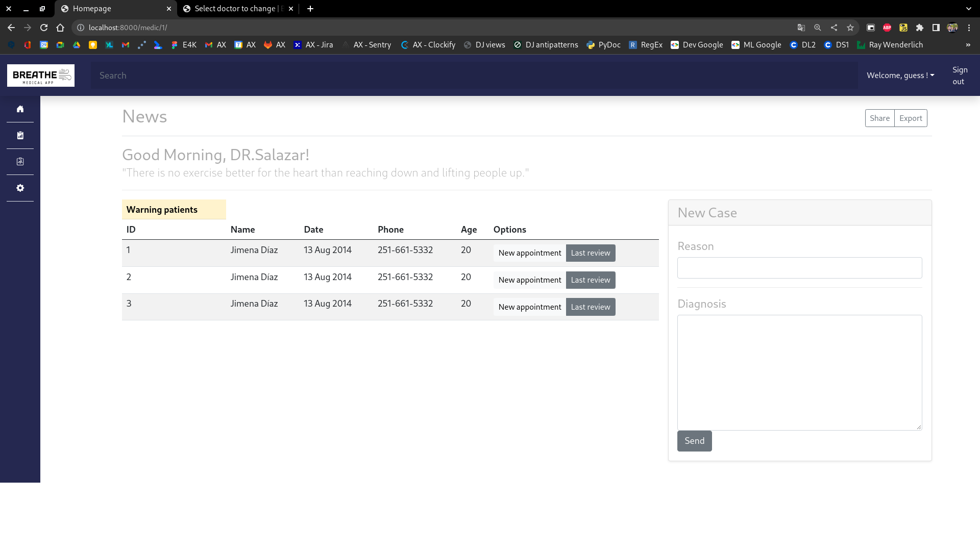Image resolution: width=980 pixels, height=551 pixels.
Task: Open the AdBlock extension icon
Action: (887, 28)
